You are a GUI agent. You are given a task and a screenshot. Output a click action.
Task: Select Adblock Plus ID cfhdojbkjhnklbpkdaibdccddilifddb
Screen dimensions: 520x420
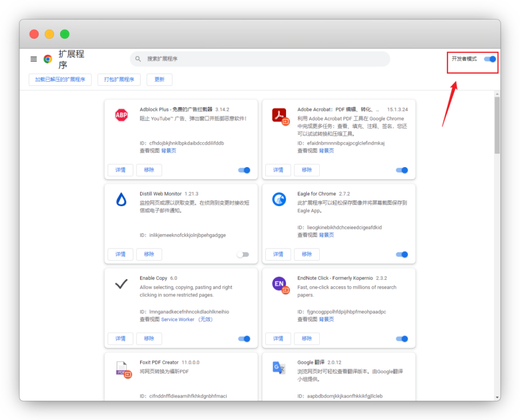click(186, 144)
